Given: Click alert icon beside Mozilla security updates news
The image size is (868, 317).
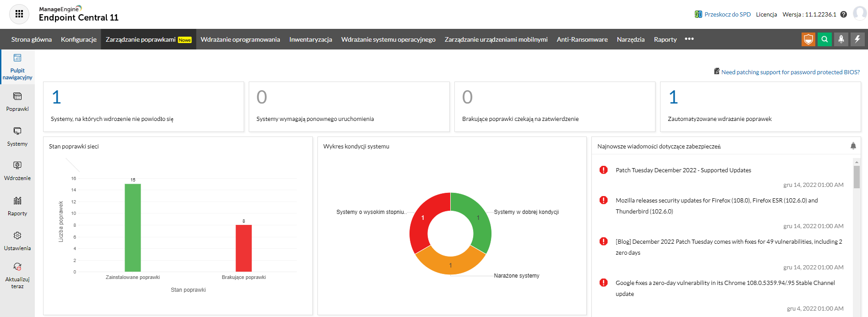Looking at the screenshot, I should tap(604, 200).
